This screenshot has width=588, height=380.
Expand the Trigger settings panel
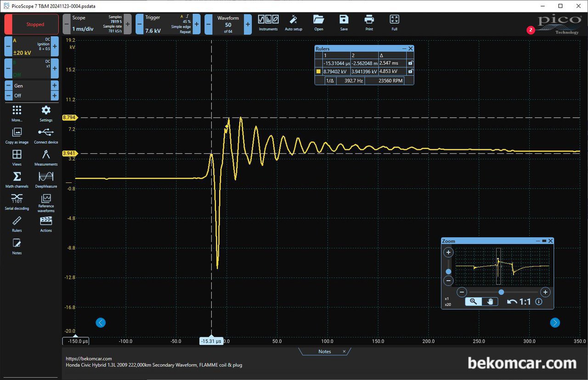tap(169, 24)
